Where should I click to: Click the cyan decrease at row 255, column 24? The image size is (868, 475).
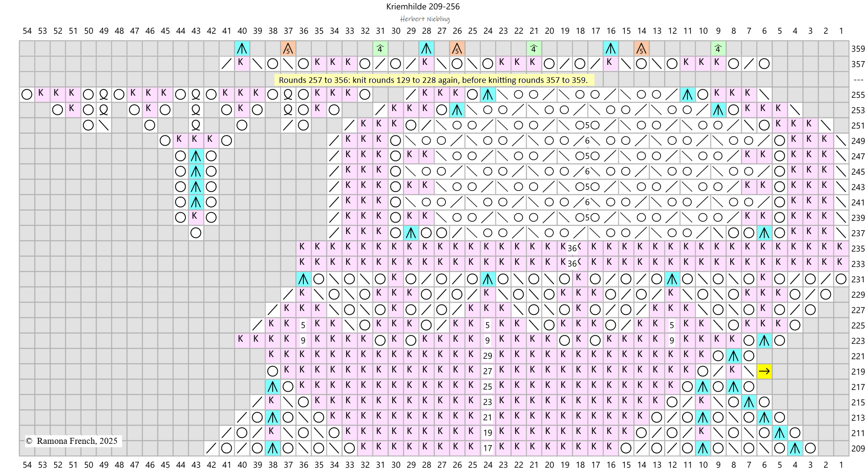tap(487, 95)
